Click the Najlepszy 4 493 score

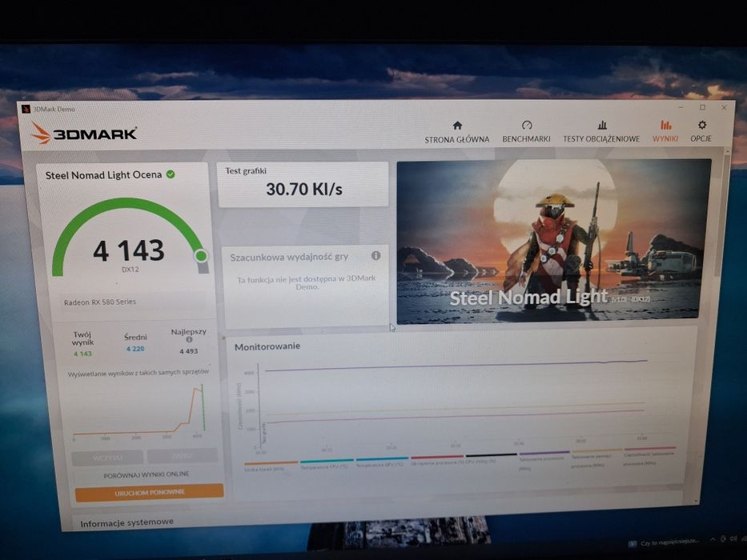pos(189,351)
